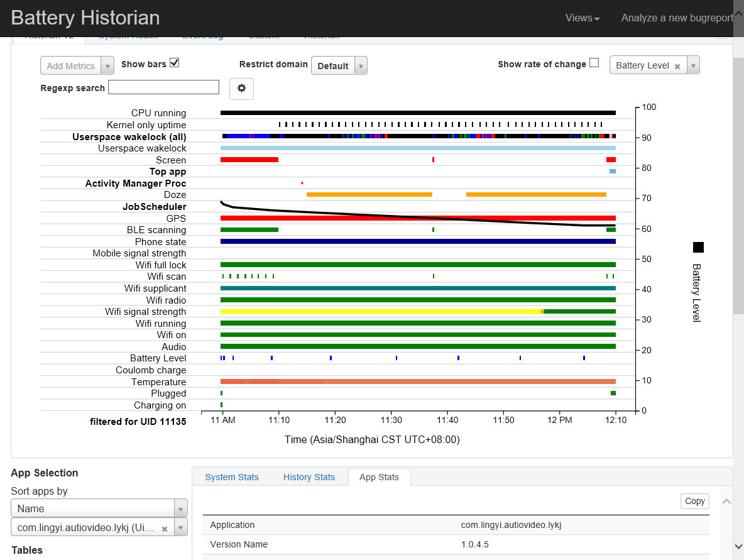Focus the Regexp search input field
744x560 pixels.
(x=164, y=87)
